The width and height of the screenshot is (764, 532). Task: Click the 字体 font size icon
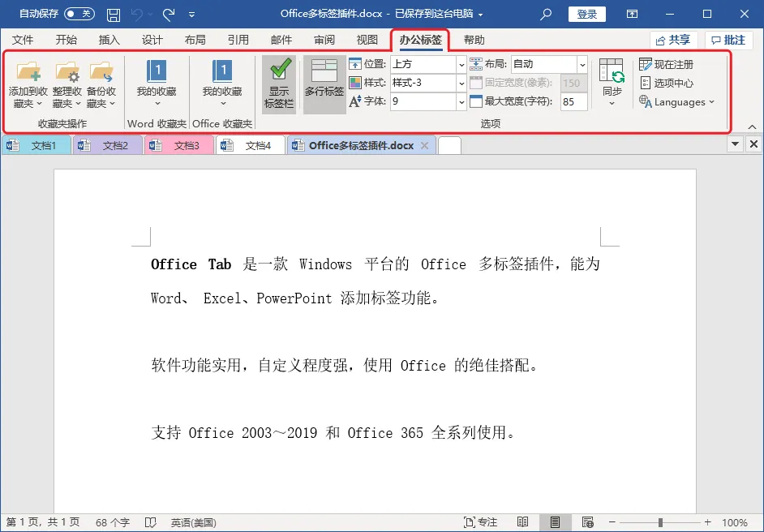[355, 101]
